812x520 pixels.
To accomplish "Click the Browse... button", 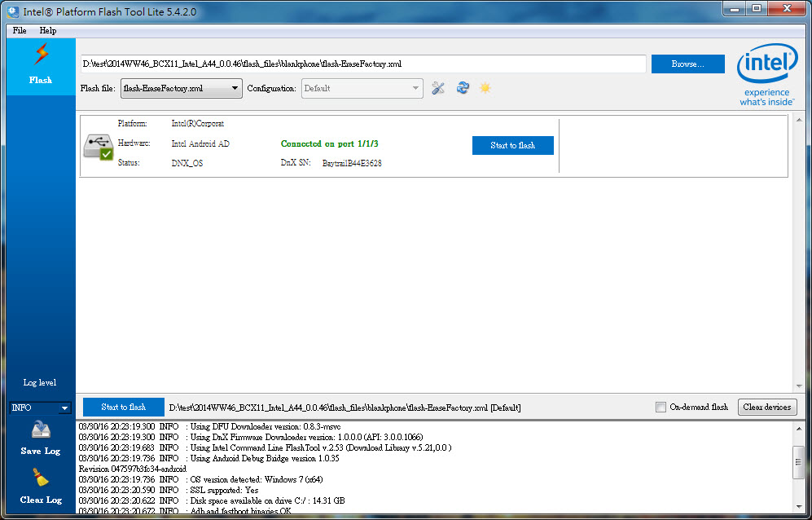I will tap(687, 64).
